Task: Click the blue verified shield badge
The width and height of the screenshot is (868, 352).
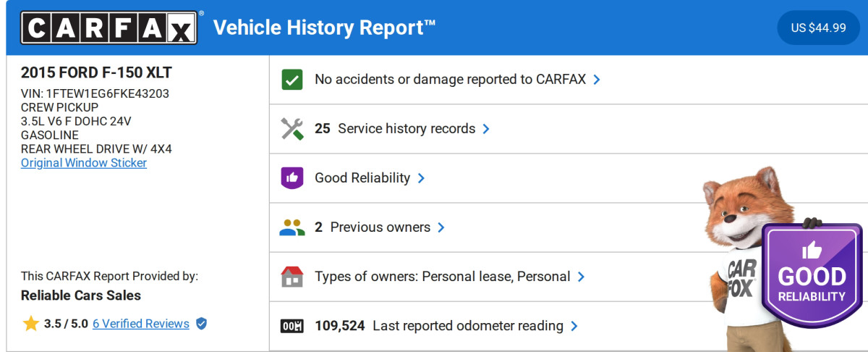Action: [201, 324]
